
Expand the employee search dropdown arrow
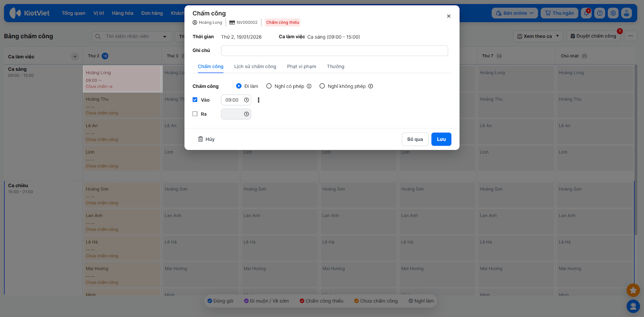[165, 37]
